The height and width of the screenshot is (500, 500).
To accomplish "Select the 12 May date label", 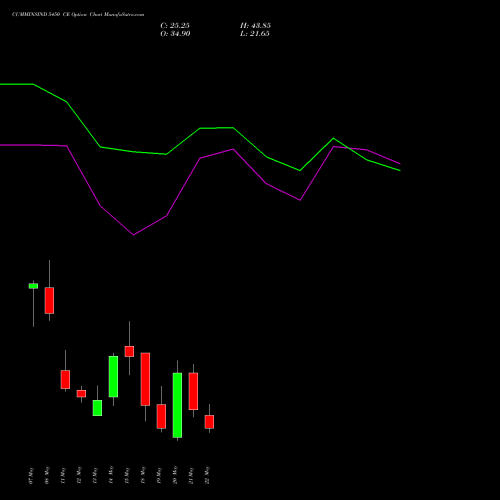I will (79, 476).
